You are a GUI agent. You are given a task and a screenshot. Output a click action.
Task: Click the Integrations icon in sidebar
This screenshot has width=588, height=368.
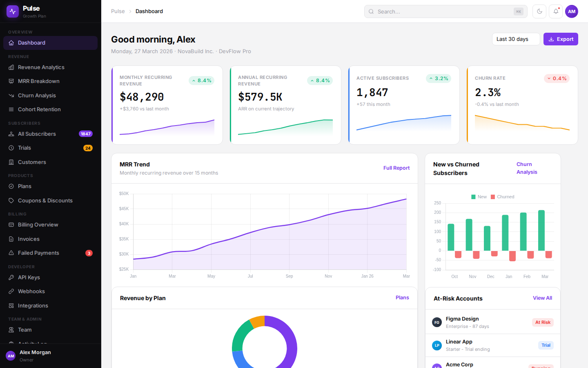tap(11, 306)
